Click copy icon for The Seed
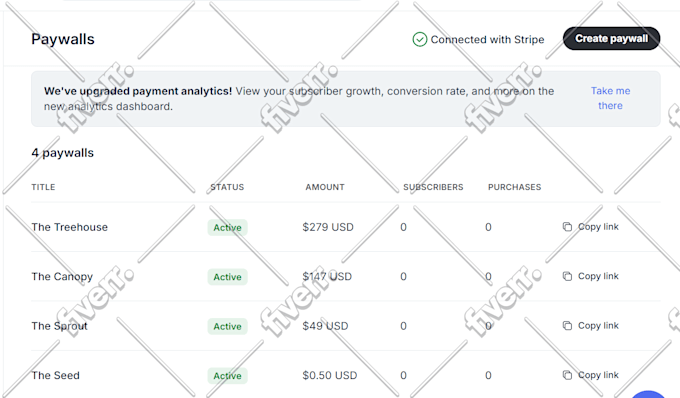 pos(567,375)
